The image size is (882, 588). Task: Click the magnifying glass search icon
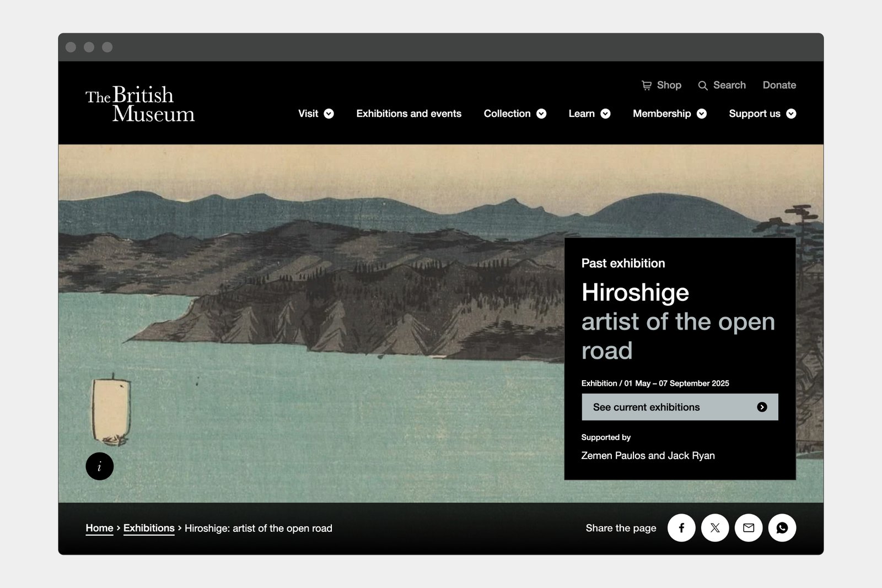tap(703, 85)
